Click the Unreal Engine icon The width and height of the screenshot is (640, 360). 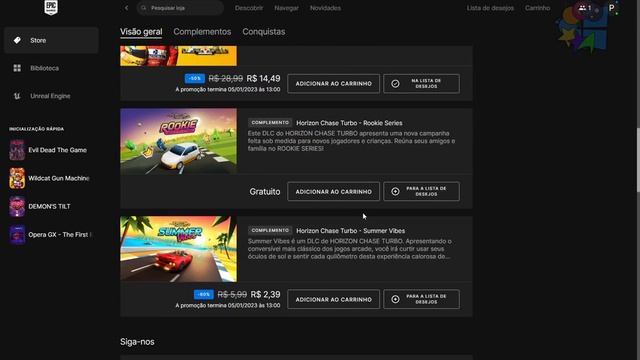pos(17,96)
